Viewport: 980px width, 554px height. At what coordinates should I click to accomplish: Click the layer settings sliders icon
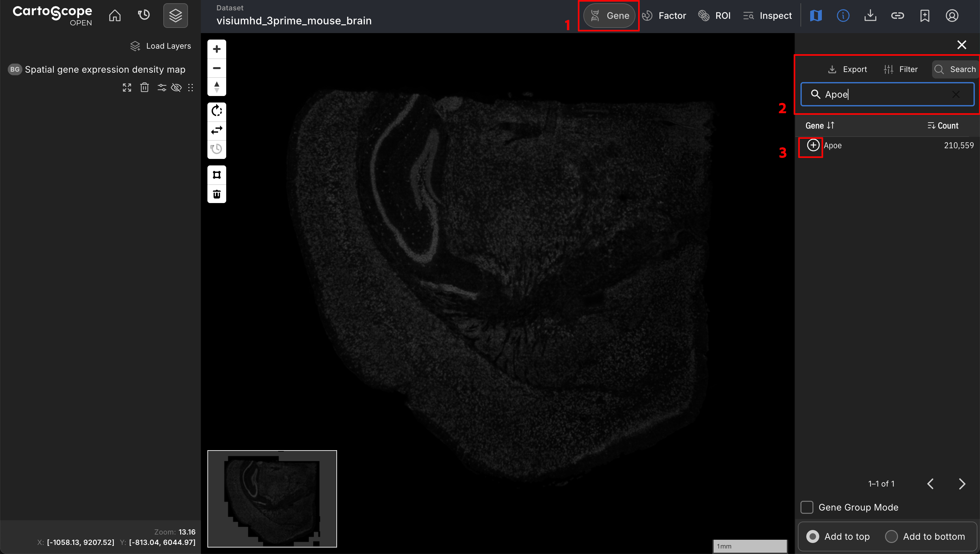click(x=162, y=88)
